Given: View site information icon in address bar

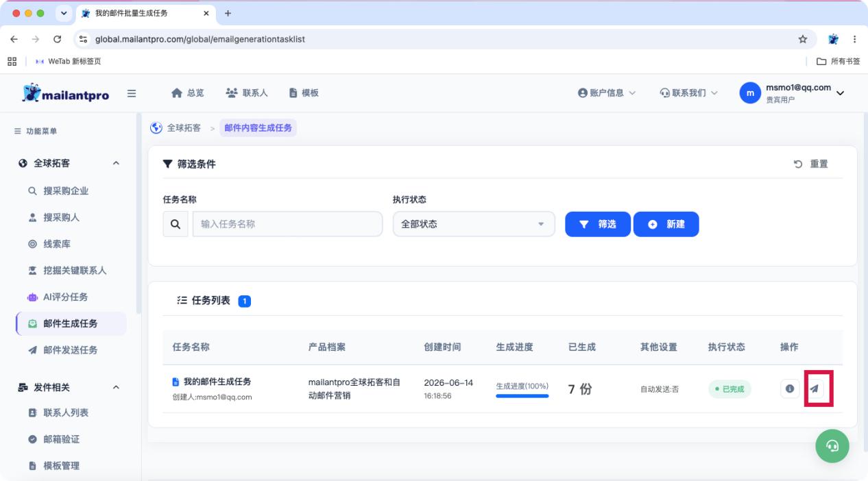Looking at the screenshot, I should click(x=84, y=39).
